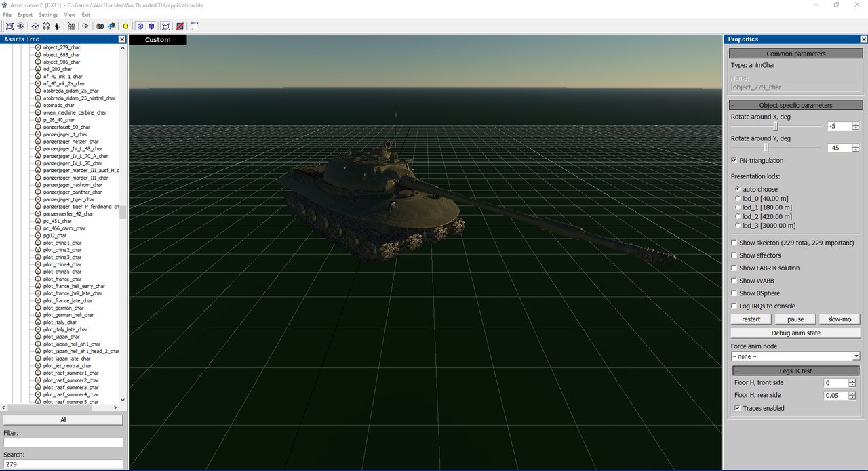Click the Floor H, front side field

[837, 383]
